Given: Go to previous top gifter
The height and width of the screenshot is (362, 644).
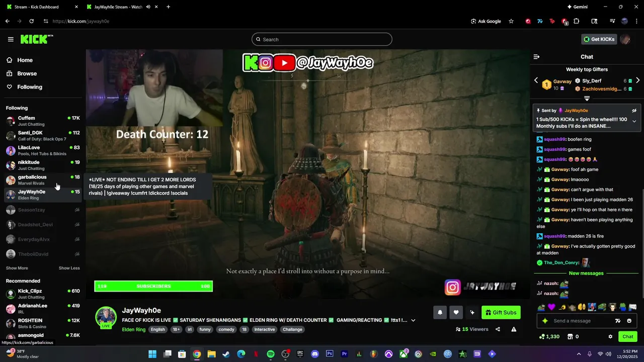Looking at the screenshot, I should (x=536, y=80).
